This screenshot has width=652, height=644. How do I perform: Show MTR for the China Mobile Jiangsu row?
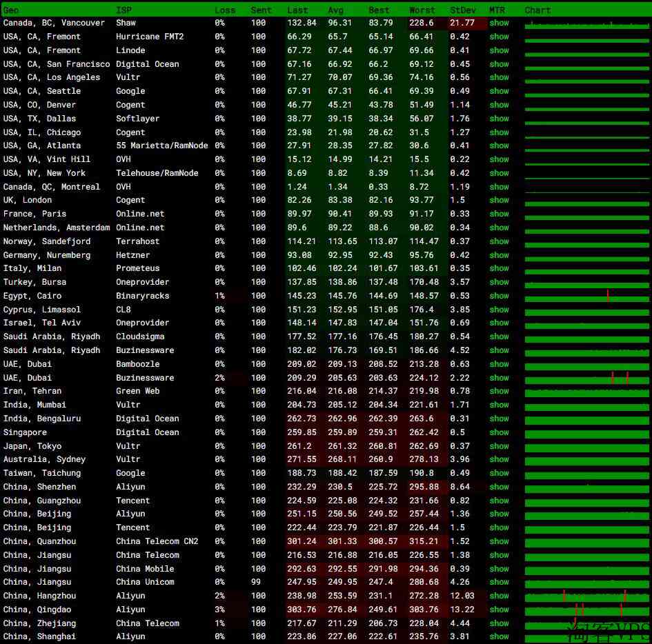[499, 569]
